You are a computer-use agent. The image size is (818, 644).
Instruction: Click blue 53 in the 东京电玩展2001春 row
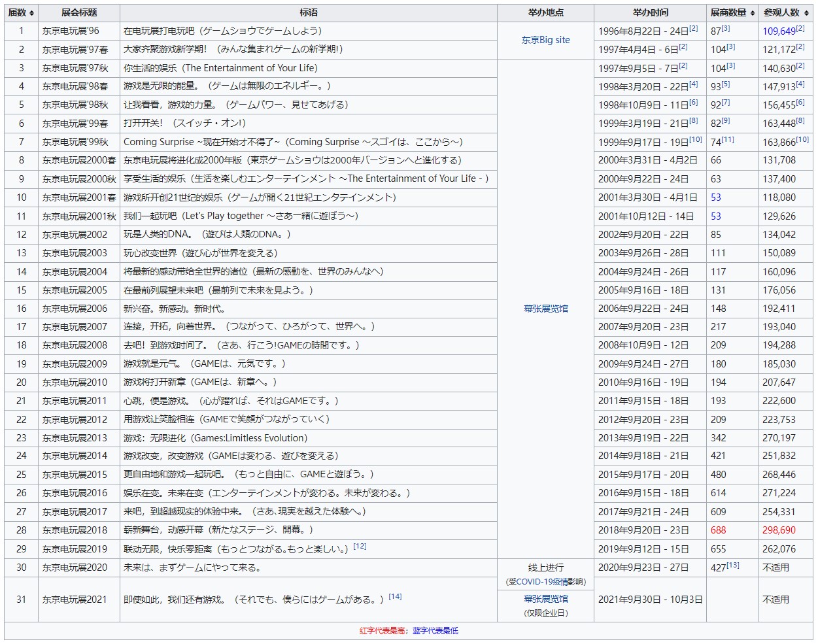click(716, 197)
